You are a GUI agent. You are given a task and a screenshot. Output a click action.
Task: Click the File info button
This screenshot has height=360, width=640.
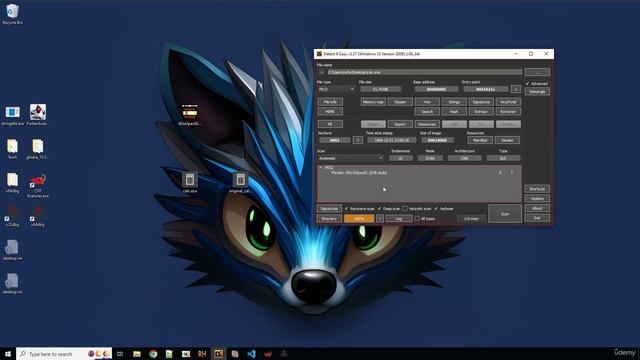[x=330, y=102]
